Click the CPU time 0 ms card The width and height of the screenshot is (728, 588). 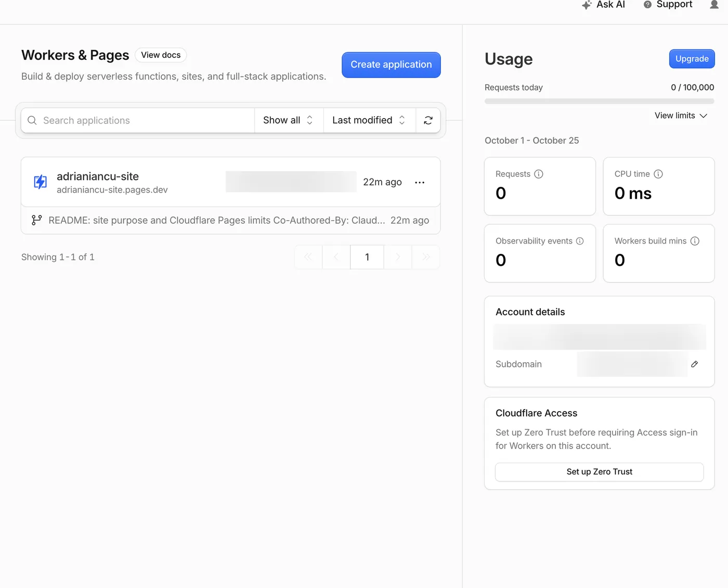click(659, 186)
